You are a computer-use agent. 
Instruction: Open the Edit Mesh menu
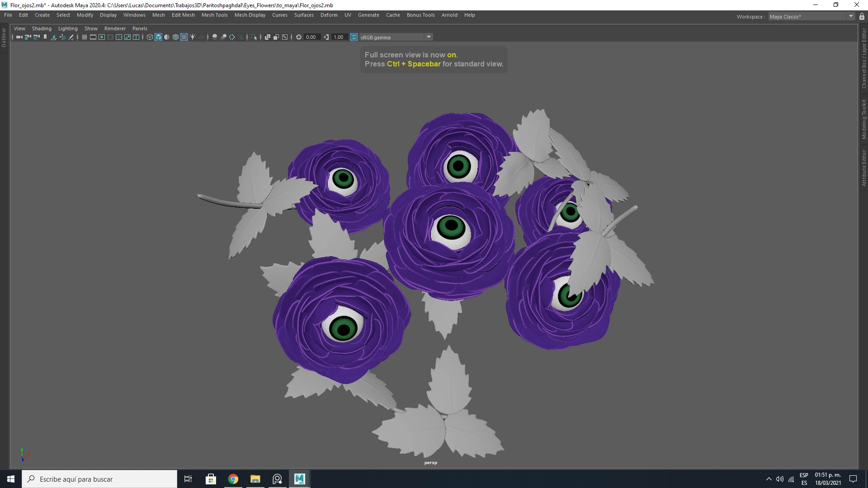183,15
